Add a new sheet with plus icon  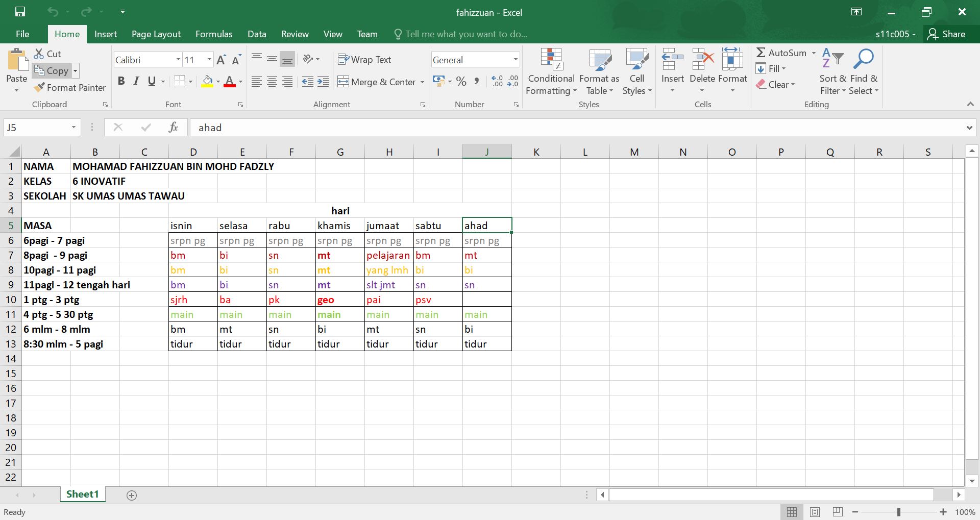click(x=132, y=495)
